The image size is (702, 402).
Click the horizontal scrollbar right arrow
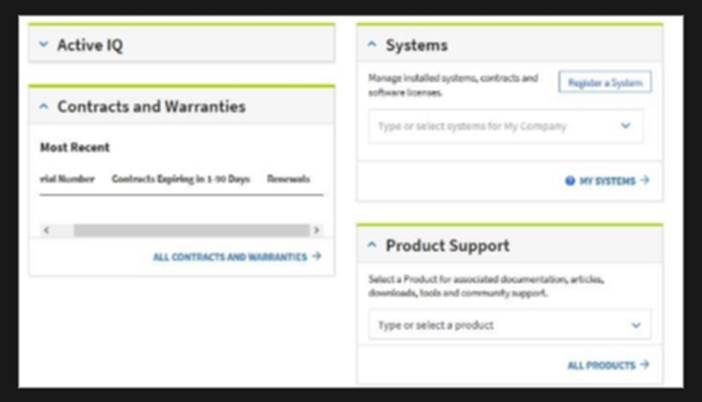[317, 230]
